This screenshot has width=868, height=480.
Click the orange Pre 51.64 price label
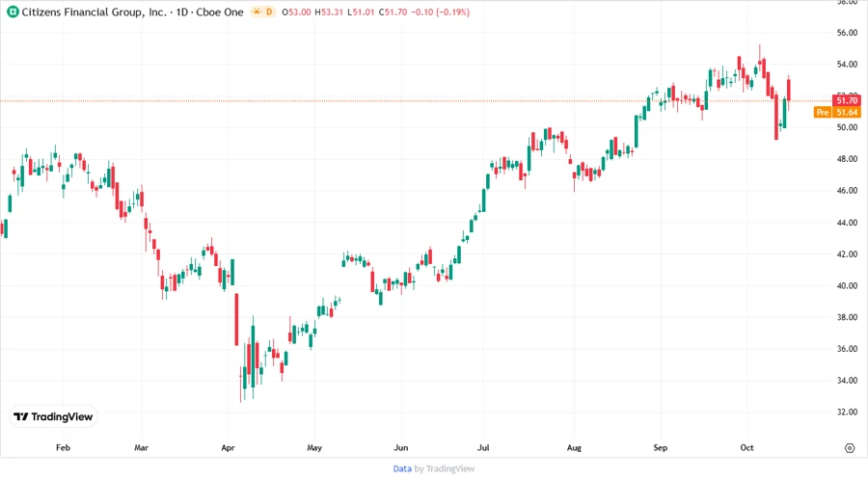click(837, 112)
